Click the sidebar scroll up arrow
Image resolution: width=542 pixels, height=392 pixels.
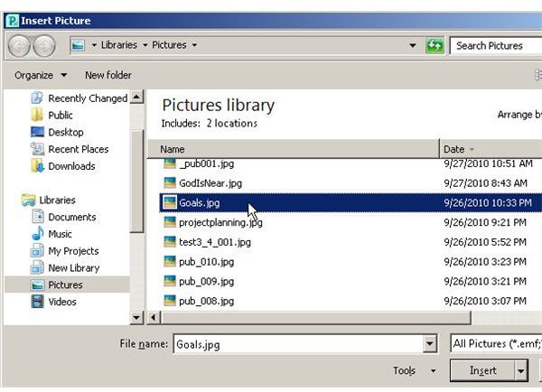coord(136,97)
